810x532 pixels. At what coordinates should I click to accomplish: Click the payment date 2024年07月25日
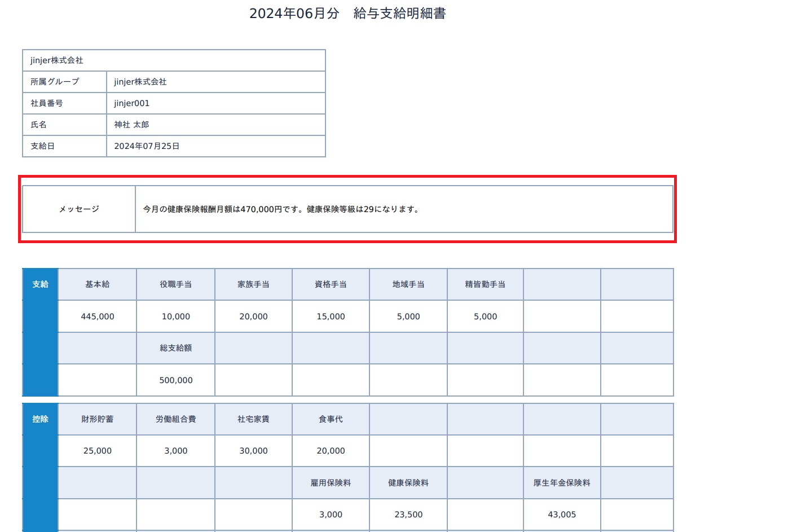147,146
